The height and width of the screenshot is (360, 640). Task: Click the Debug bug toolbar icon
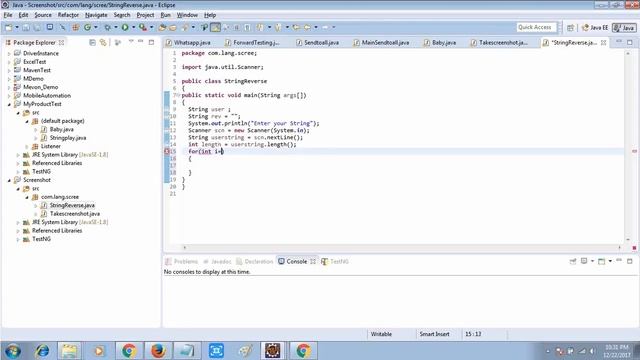(107, 27)
